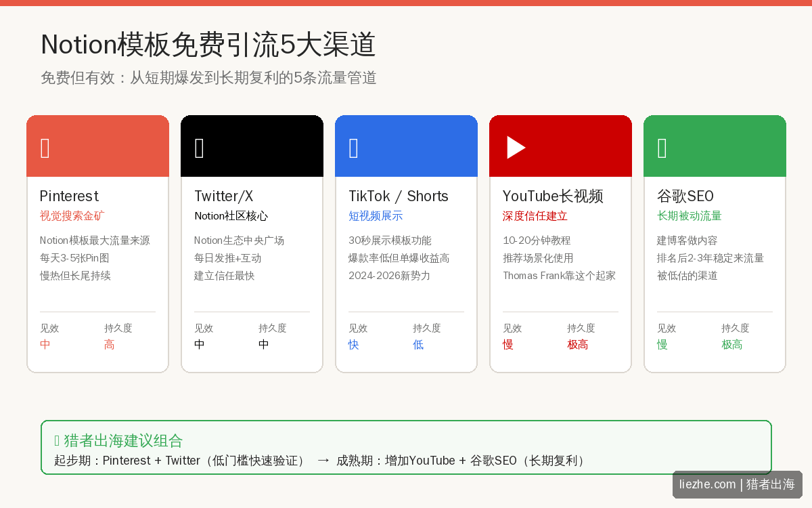Click the icon before 猎者出海建议组合
The image size is (812, 508).
(x=58, y=441)
